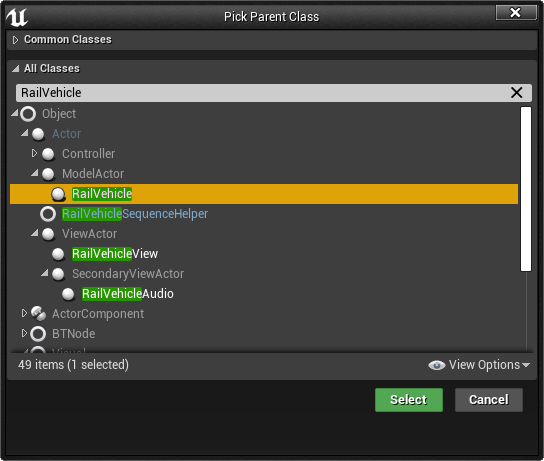Expand the Controller tree node
Screen dimensions: 544x461
click(34, 153)
